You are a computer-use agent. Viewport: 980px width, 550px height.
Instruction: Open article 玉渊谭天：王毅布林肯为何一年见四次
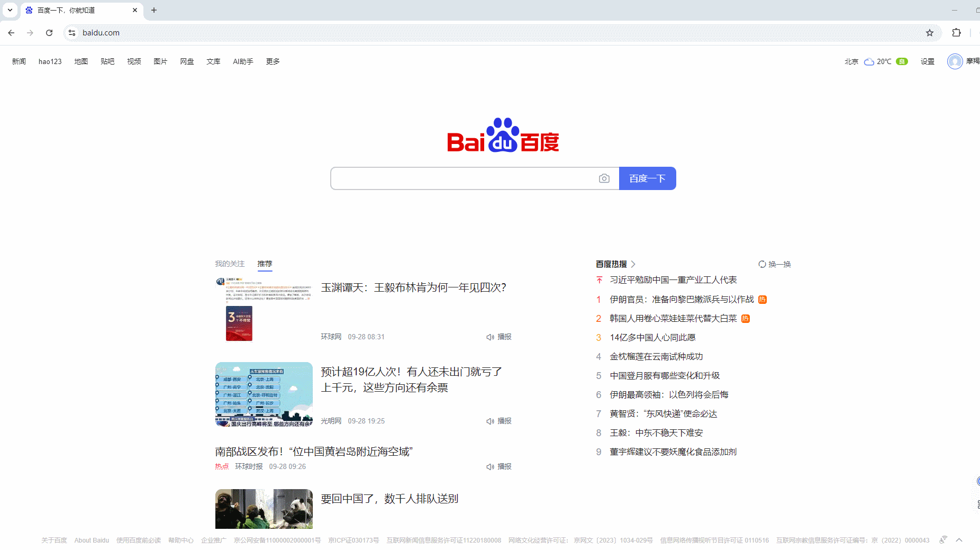[414, 287]
